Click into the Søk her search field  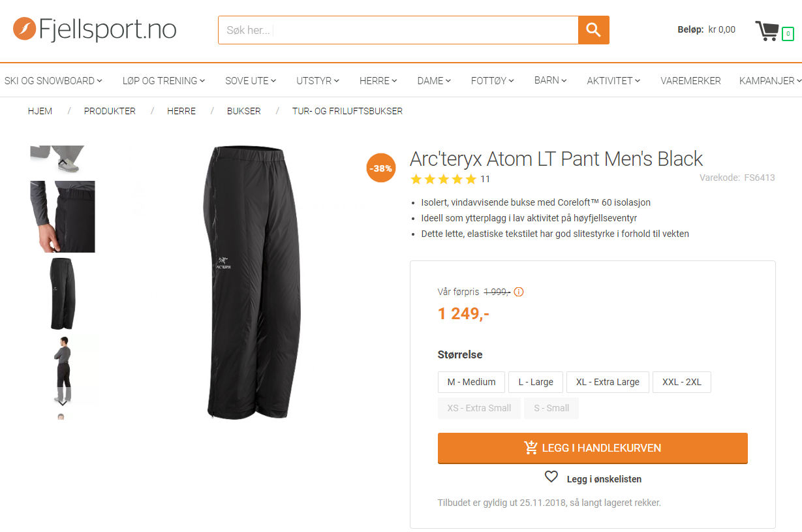pyautogui.click(x=398, y=30)
